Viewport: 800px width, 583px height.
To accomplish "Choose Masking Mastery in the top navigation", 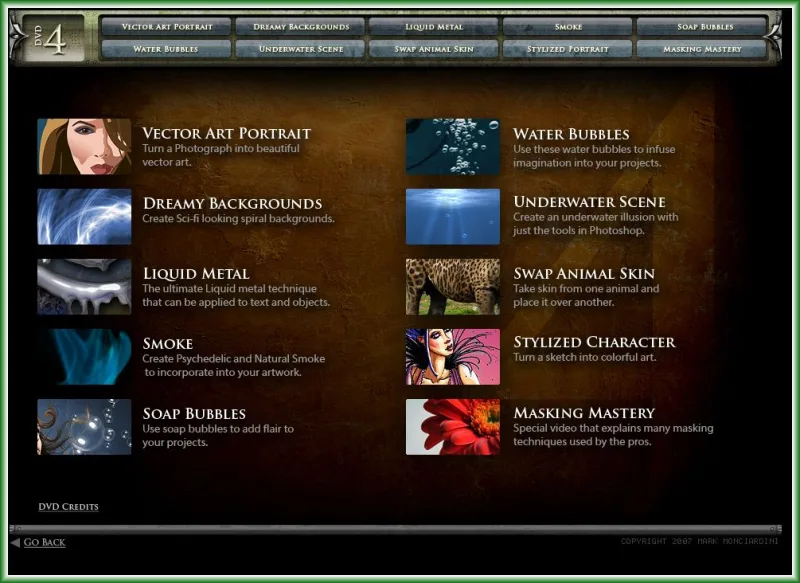I will pos(702,49).
